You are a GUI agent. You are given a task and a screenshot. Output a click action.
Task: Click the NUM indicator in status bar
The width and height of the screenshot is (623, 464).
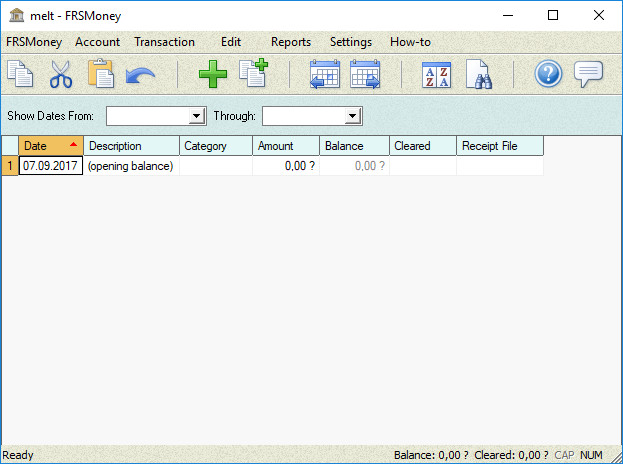(x=591, y=455)
